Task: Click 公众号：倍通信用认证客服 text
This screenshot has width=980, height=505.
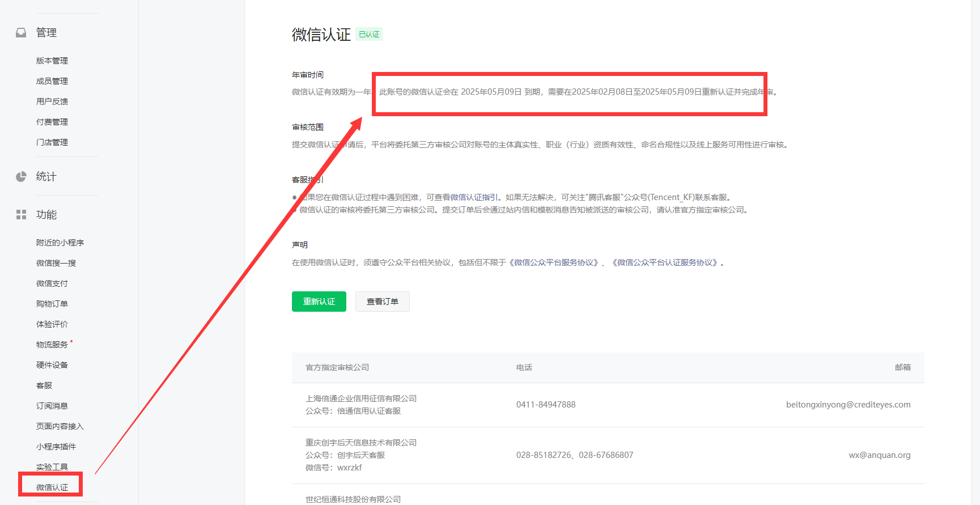Action: pyautogui.click(x=353, y=411)
